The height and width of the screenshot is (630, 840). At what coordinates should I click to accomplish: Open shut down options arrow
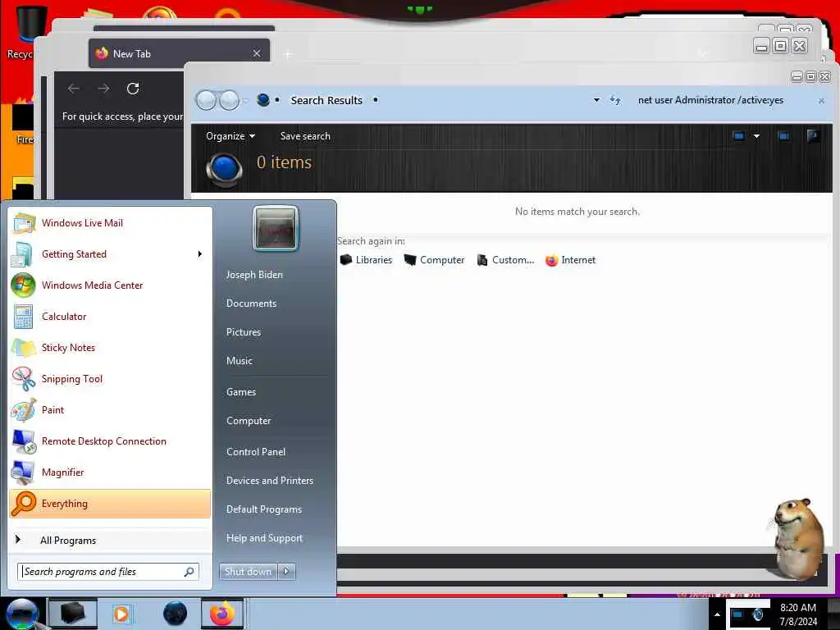pyautogui.click(x=286, y=572)
